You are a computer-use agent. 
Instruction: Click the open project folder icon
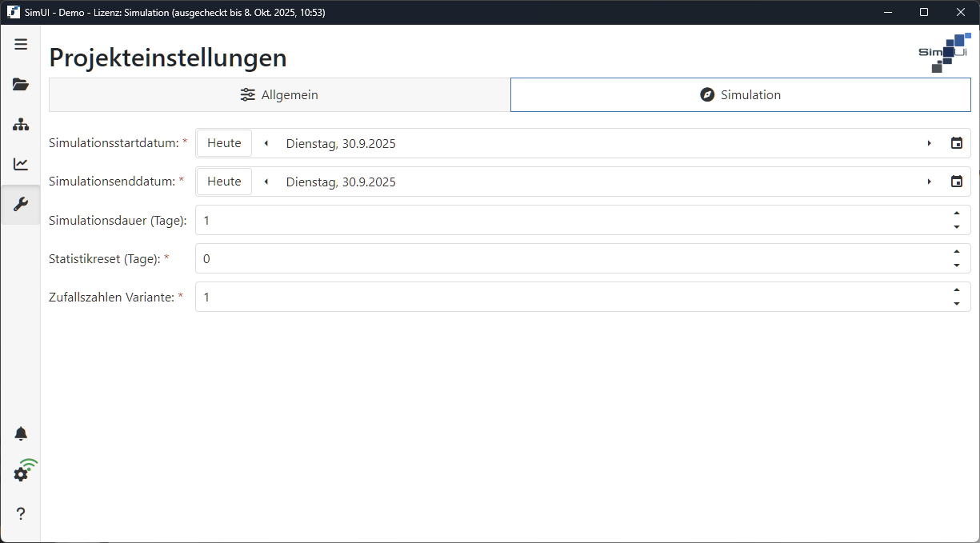pyautogui.click(x=21, y=84)
